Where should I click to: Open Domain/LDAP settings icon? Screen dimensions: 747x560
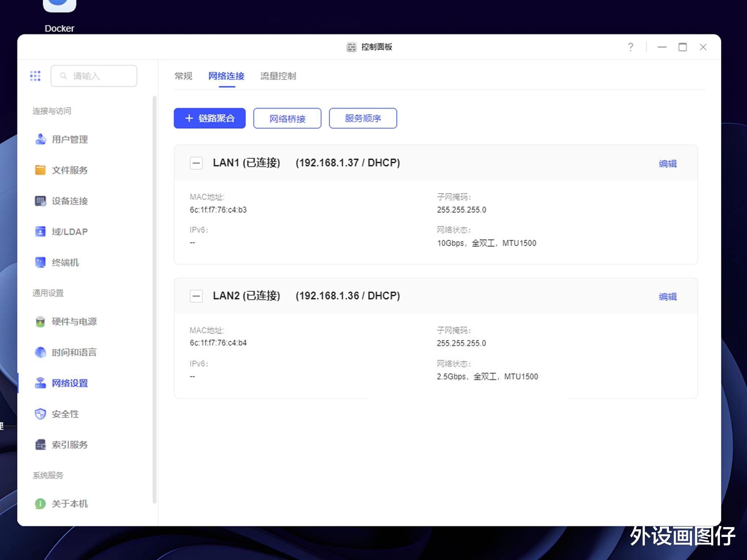40,232
